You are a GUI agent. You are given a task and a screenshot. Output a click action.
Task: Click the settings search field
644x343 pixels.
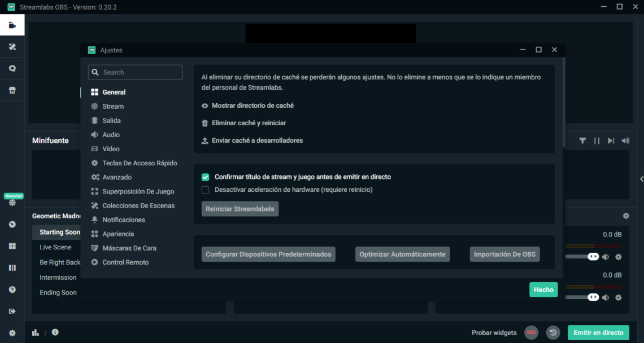pos(135,72)
